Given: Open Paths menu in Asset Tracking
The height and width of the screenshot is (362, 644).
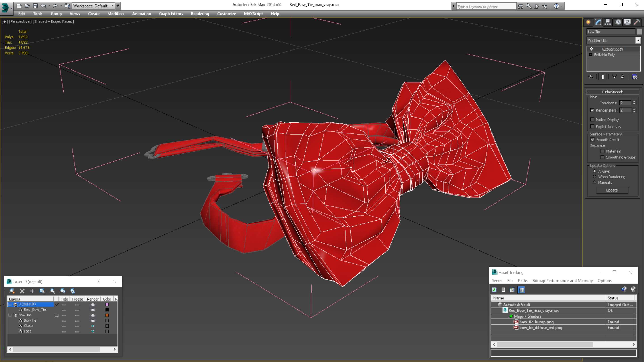Looking at the screenshot, I should 523,281.
